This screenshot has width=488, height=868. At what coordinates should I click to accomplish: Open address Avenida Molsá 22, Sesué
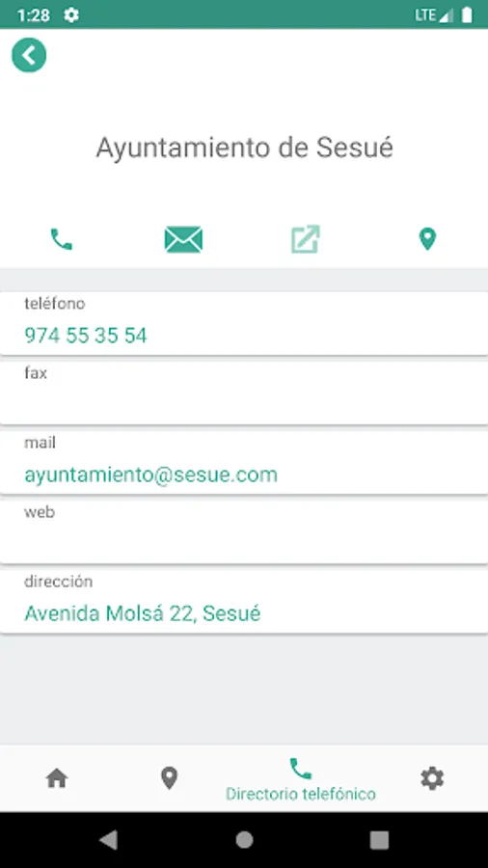[142, 613]
